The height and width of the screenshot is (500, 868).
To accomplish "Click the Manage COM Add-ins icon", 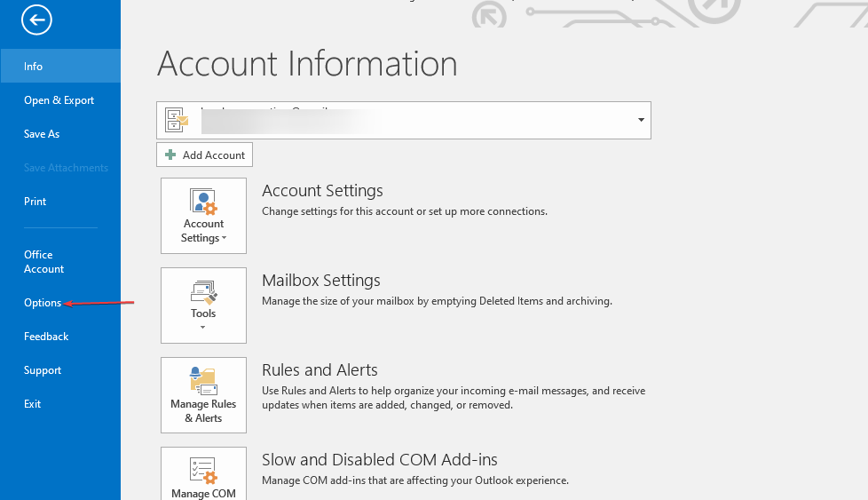I will tap(203, 470).
